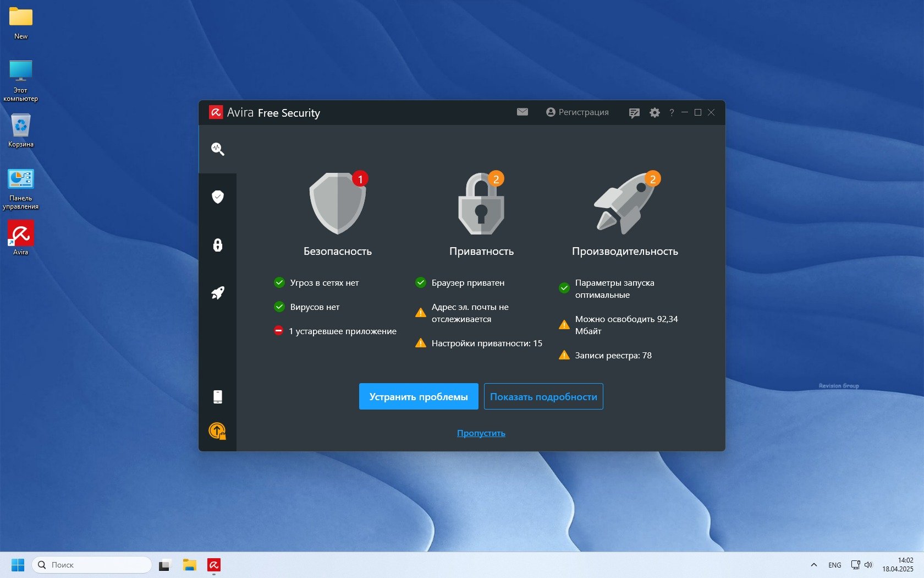Open the mail envelope icon in title bar
Viewport: 924px width, 578px height.
coord(522,112)
